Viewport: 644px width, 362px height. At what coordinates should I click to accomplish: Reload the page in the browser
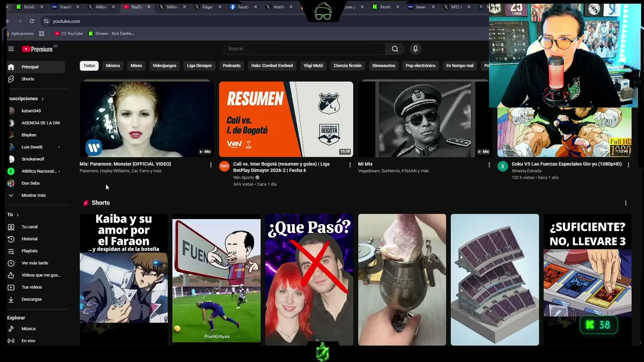click(32, 21)
